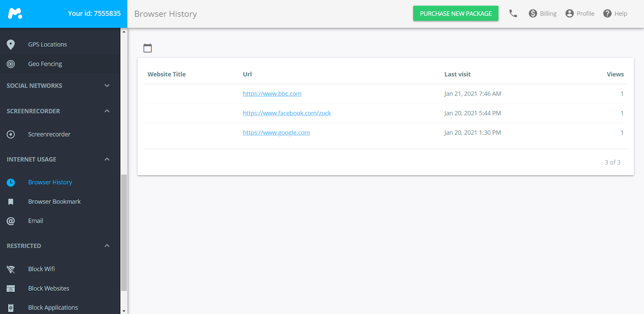Image resolution: width=644 pixels, height=314 pixels.
Task: Click the views count for facebook.com/zuck row
Action: (622, 113)
